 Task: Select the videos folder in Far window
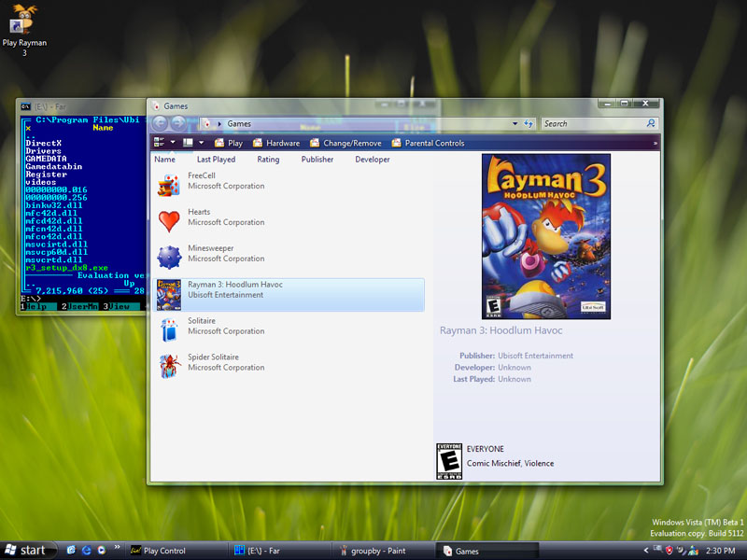(41, 182)
